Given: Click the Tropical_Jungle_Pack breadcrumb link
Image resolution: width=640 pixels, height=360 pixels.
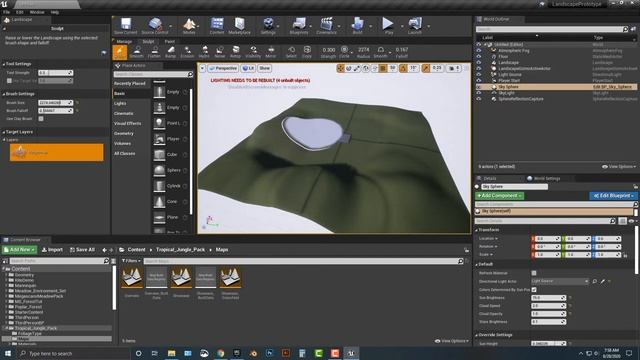Looking at the screenshot, I should pyautogui.click(x=180, y=250).
